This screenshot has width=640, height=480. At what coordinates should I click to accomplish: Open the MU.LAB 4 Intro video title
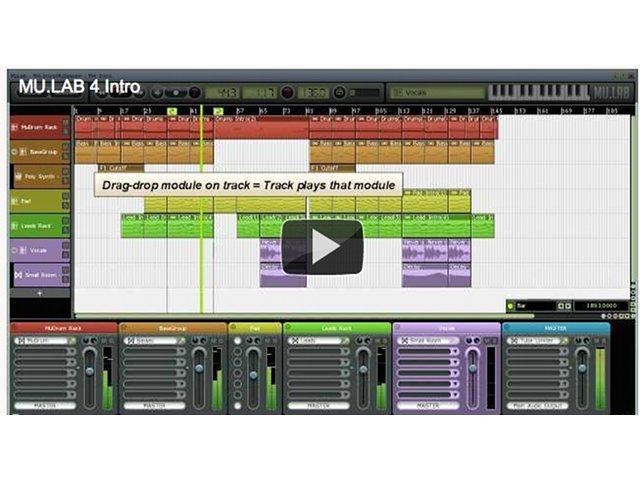pyautogui.click(x=79, y=87)
